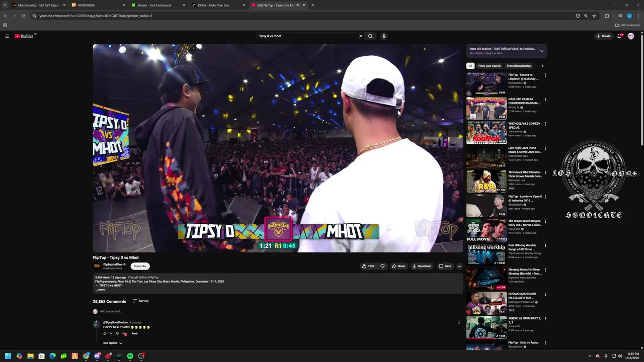Show hidden system tray icons
This screenshot has width=644, height=362.
tap(590, 356)
